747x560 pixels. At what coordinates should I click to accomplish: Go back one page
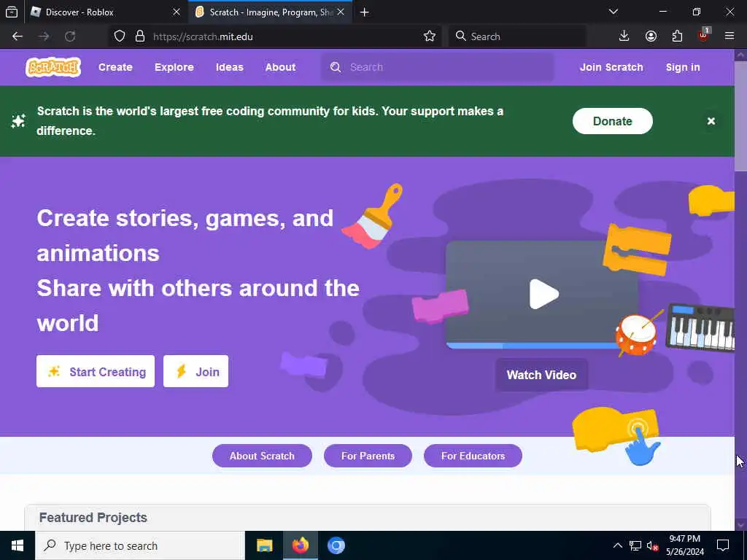[18, 36]
